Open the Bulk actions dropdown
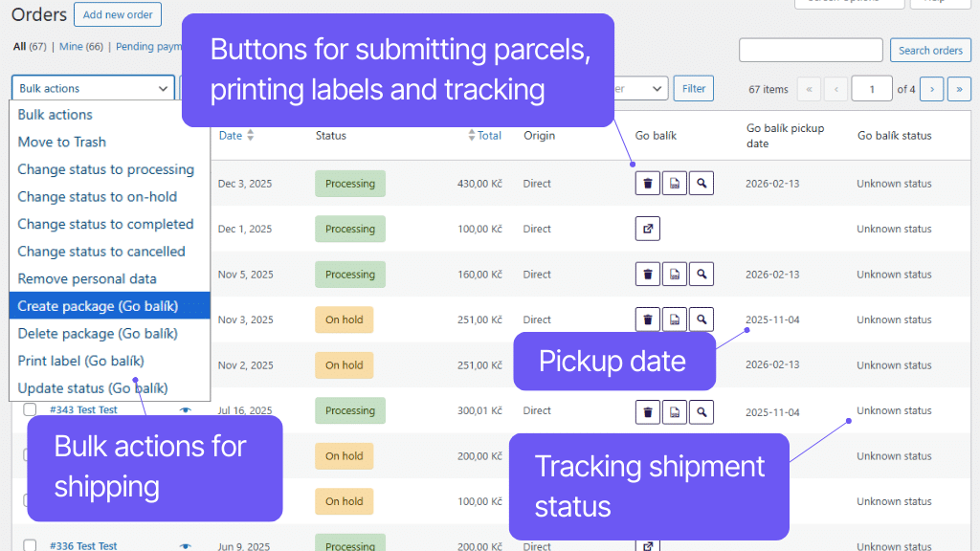Viewport: 980px width, 551px height. click(93, 88)
